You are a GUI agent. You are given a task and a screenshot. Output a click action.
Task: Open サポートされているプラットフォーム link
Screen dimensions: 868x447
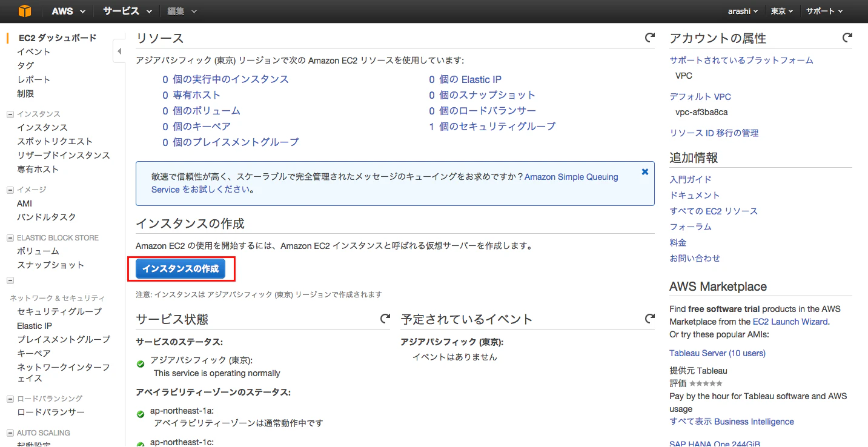741,60
